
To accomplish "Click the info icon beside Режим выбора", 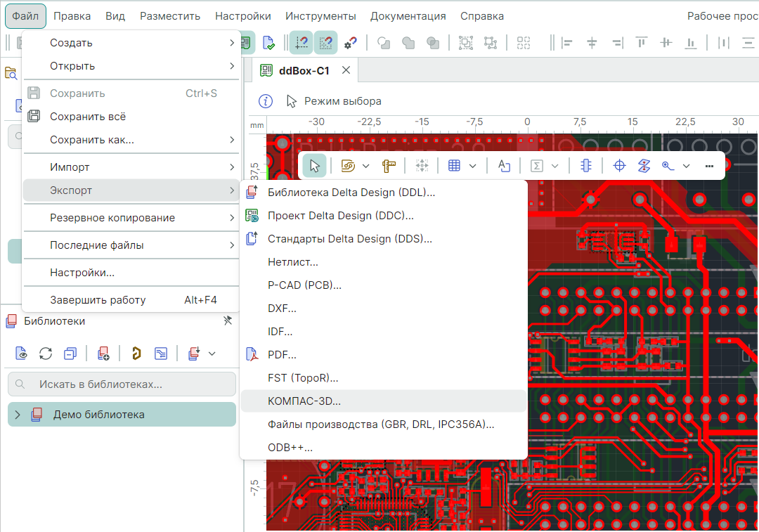I will (x=265, y=101).
